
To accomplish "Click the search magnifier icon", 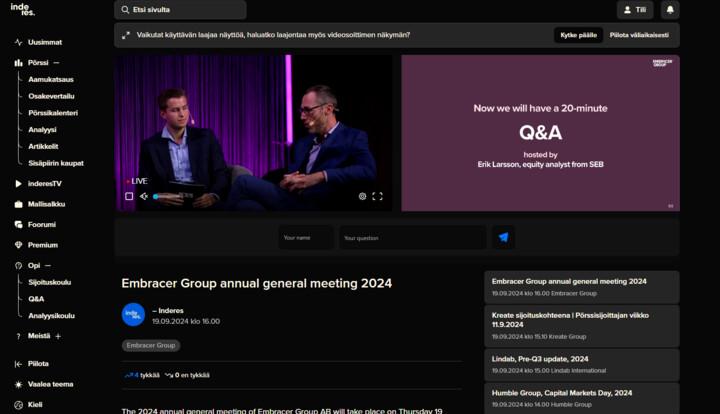I will click(125, 10).
